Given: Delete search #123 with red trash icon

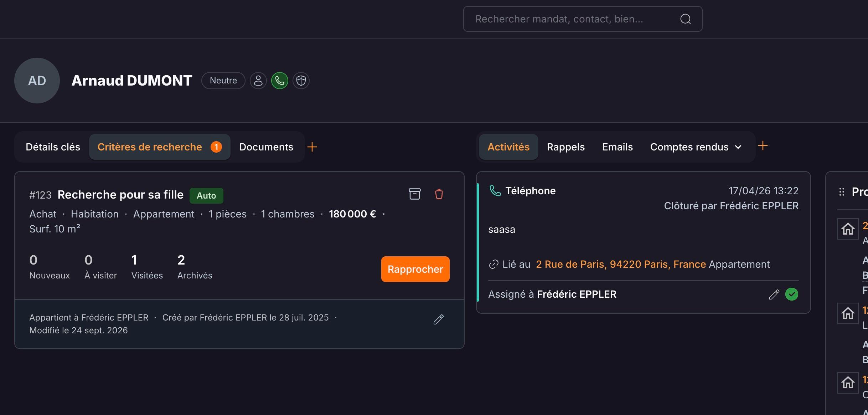Looking at the screenshot, I should click(439, 194).
